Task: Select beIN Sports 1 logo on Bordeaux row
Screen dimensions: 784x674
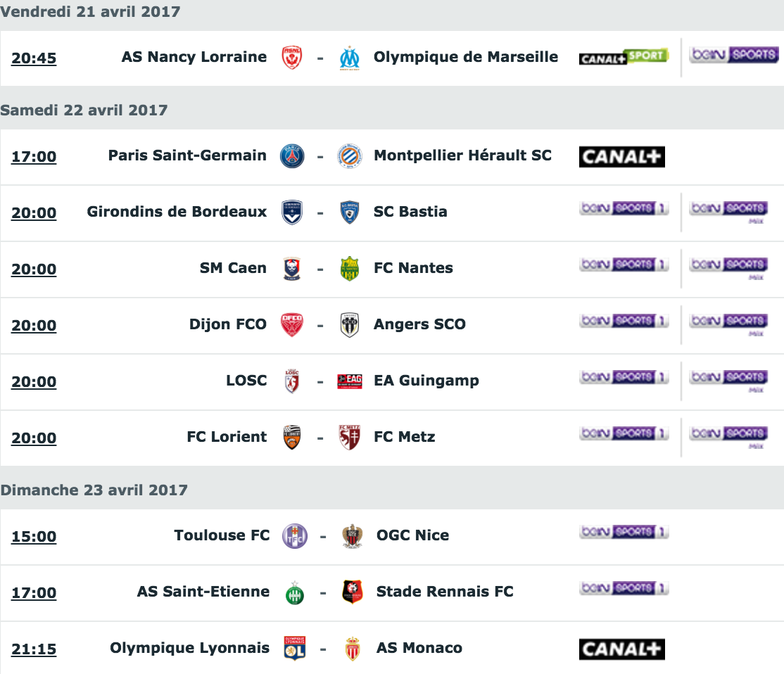Action: pyautogui.click(x=624, y=208)
